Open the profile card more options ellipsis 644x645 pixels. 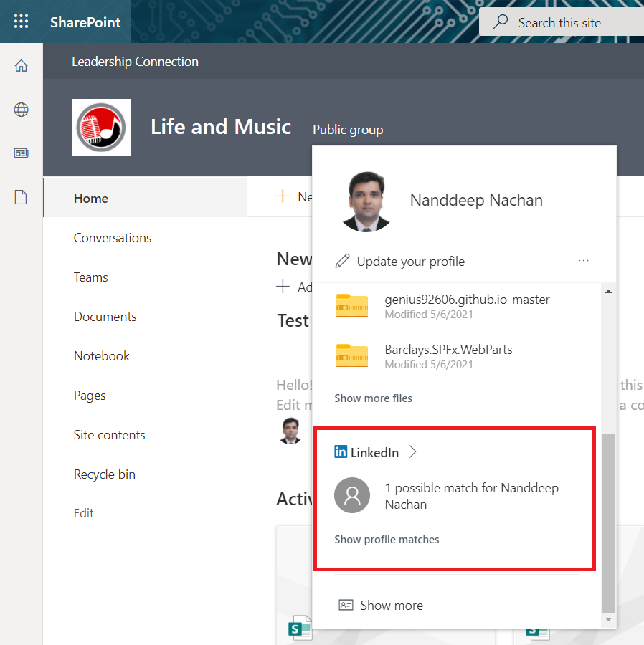point(584,261)
